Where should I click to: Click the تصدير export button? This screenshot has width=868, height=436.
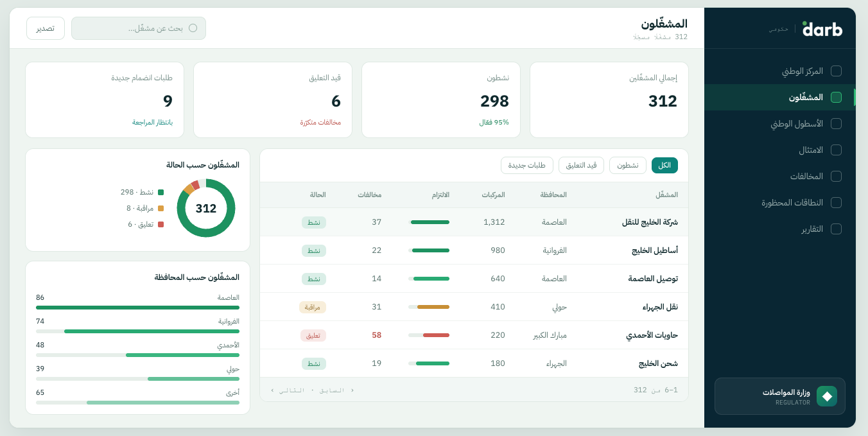(x=46, y=28)
